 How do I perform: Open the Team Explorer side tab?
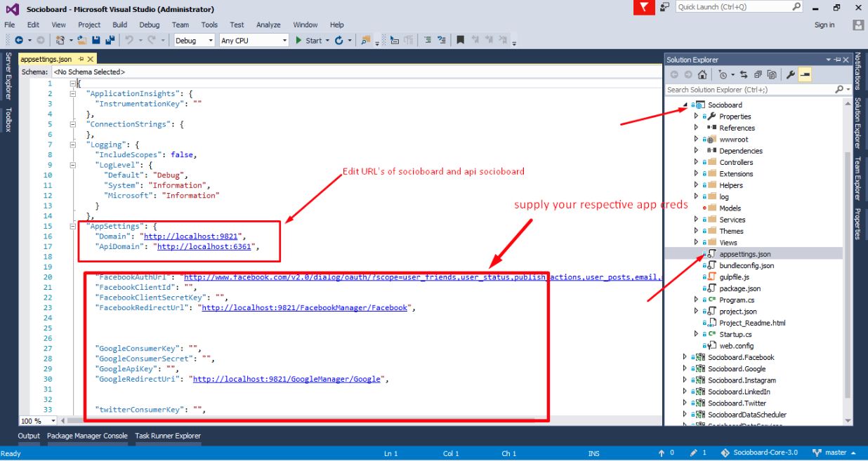[x=857, y=179]
